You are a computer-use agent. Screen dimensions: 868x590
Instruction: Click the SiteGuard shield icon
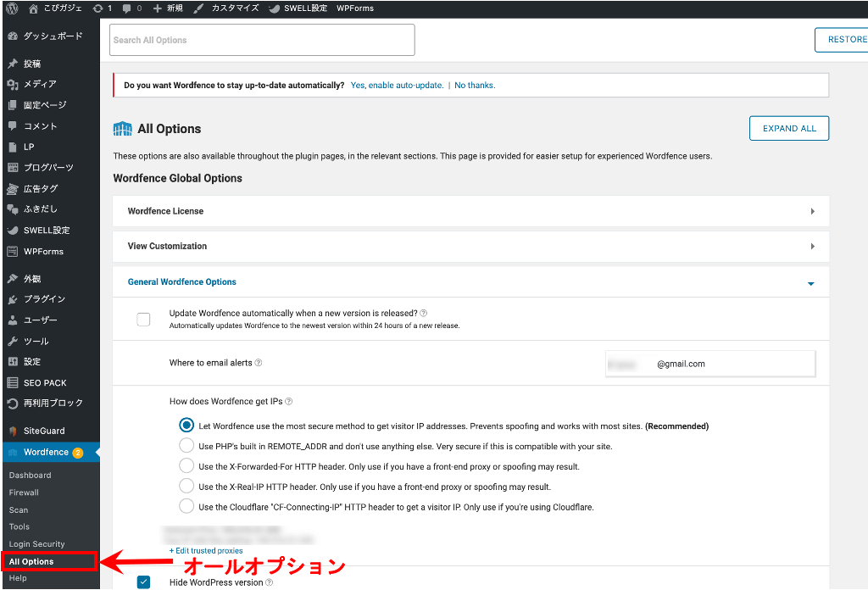[x=13, y=431]
